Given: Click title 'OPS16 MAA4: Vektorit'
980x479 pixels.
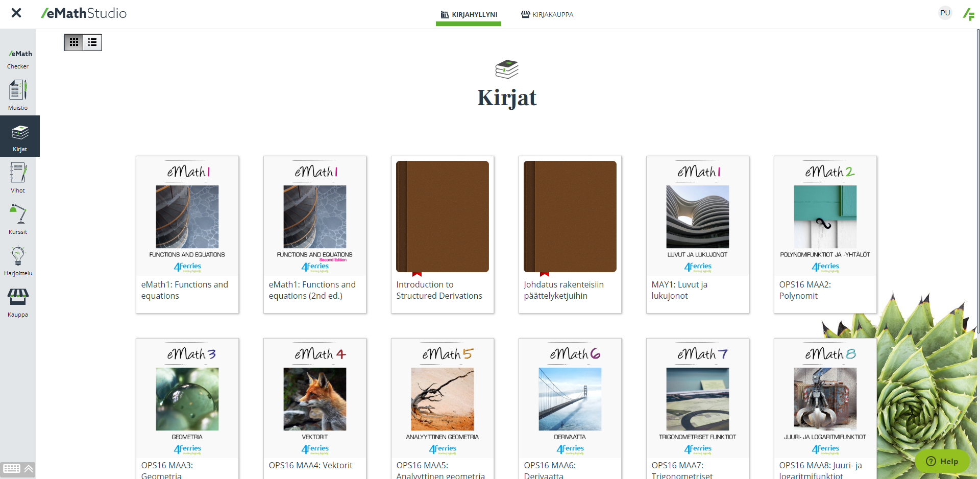Looking at the screenshot, I should [310, 465].
